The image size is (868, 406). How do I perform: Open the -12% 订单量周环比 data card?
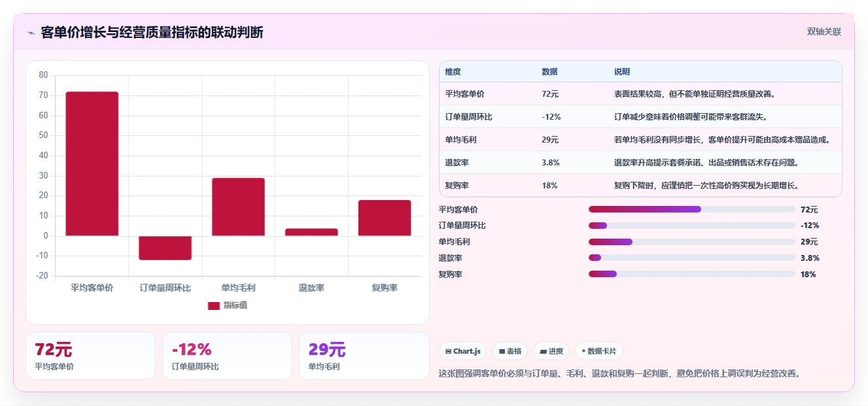click(227, 356)
